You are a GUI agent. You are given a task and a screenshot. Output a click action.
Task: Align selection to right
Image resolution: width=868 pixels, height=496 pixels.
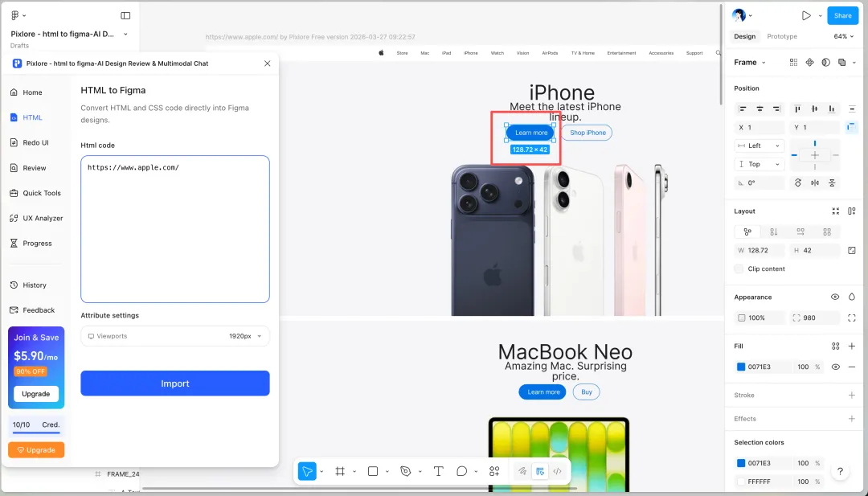click(776, 109)
